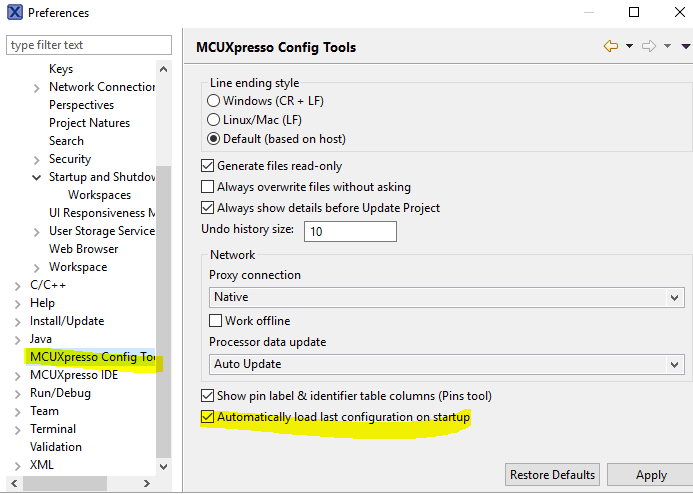The image size is (693, 494).
Task: Open Processor data update dropdown
Action: tap(445, 364)
